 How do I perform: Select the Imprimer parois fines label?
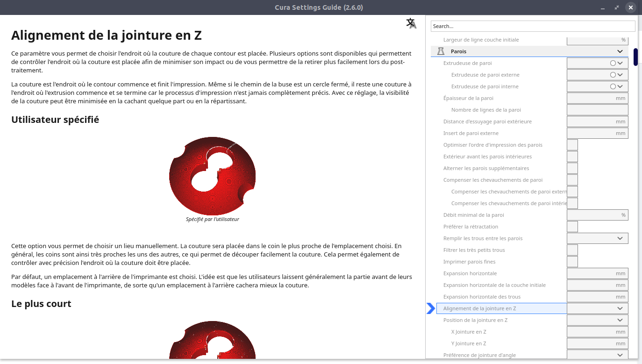point(470,262)
